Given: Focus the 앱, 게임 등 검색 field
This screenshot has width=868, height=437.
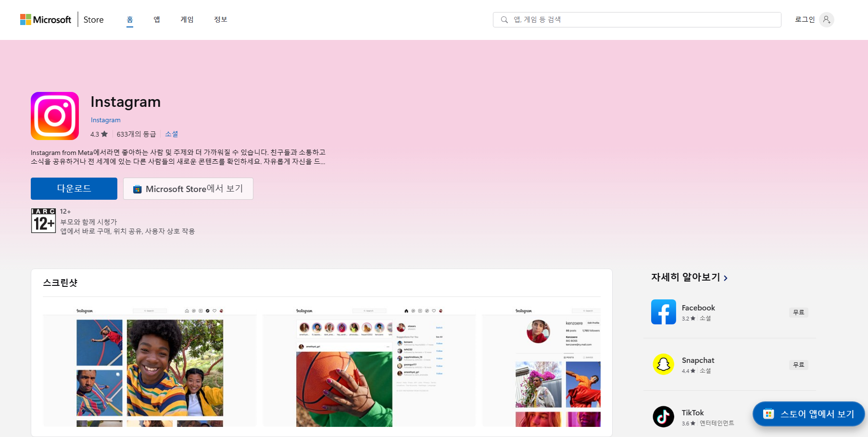Looking at the screenshot, I should click(637, 20).
